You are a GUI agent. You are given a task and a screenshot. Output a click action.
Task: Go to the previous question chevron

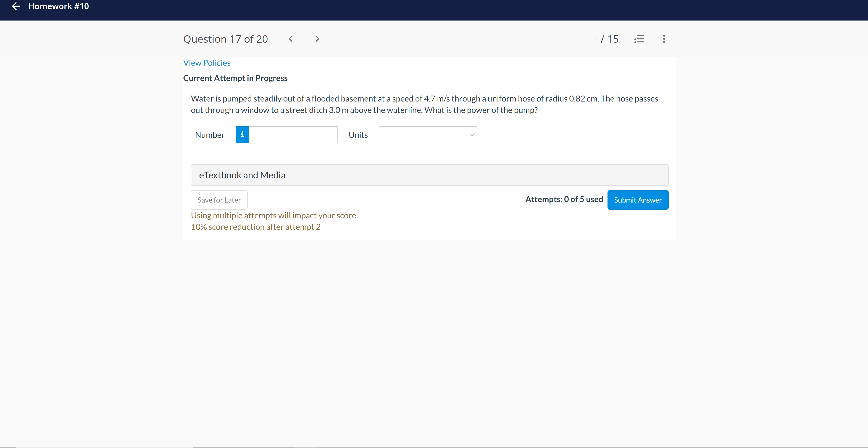(x=290, y=39)
